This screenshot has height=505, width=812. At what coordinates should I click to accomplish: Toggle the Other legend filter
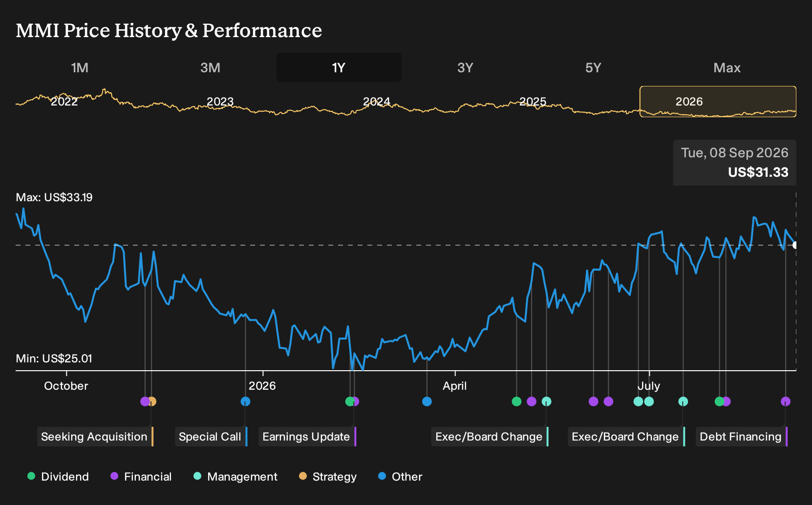(400, 477)
